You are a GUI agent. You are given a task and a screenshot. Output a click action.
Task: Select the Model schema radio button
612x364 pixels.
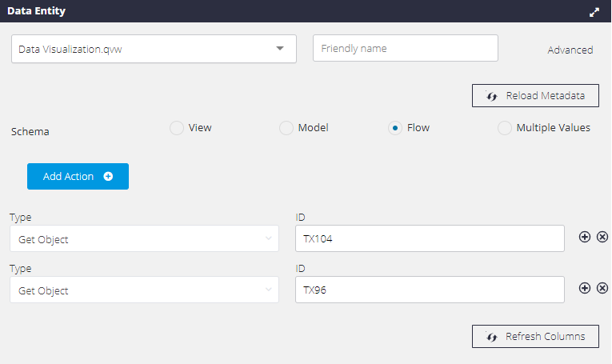point(286,128)
